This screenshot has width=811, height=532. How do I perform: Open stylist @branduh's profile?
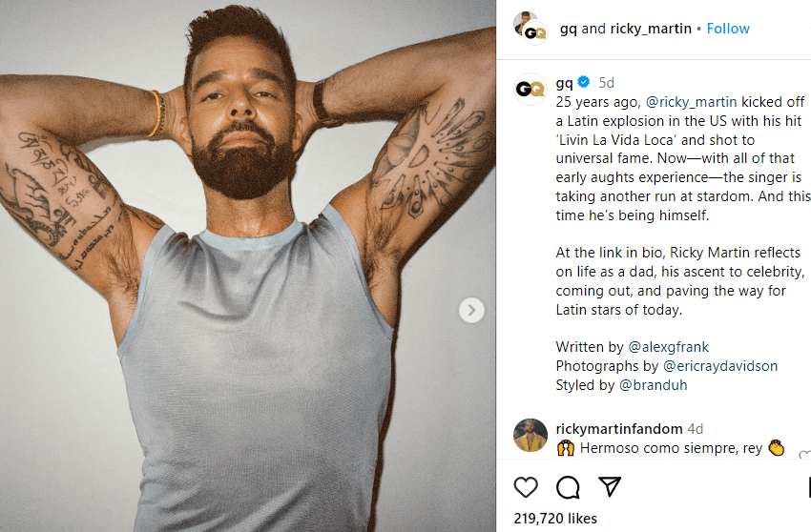(x=653, y=385)
